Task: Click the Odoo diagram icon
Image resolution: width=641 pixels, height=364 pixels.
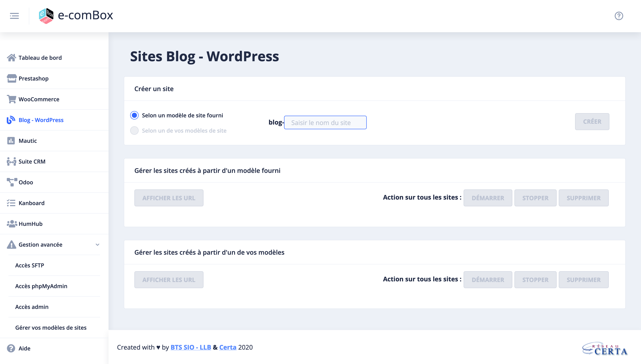Action: click(x=12, y=182)
